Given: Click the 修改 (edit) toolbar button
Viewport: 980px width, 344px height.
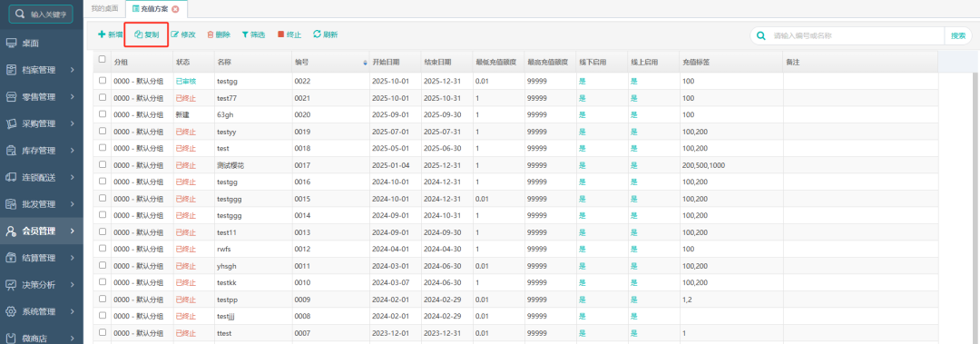Looking at the screenshot, I should (183, 35).
